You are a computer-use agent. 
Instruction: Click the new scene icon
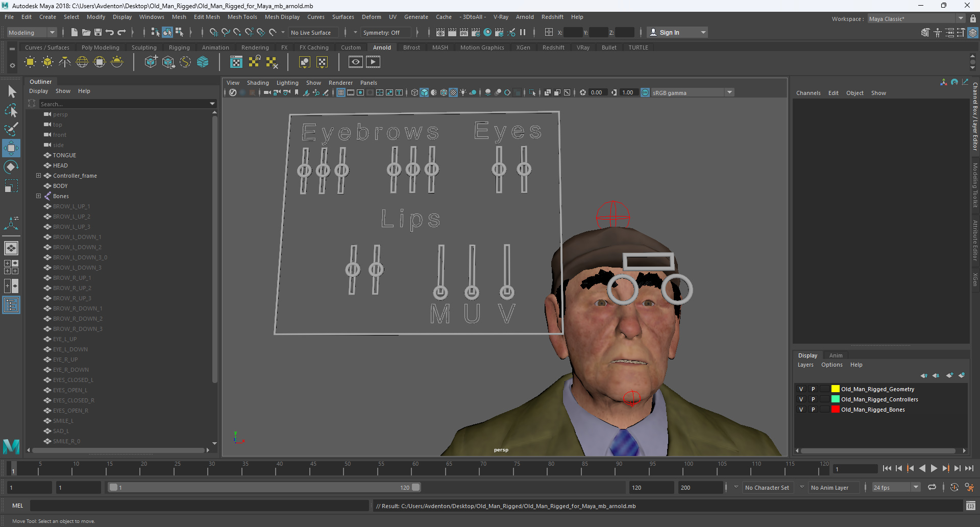click(x=75, y=32)
